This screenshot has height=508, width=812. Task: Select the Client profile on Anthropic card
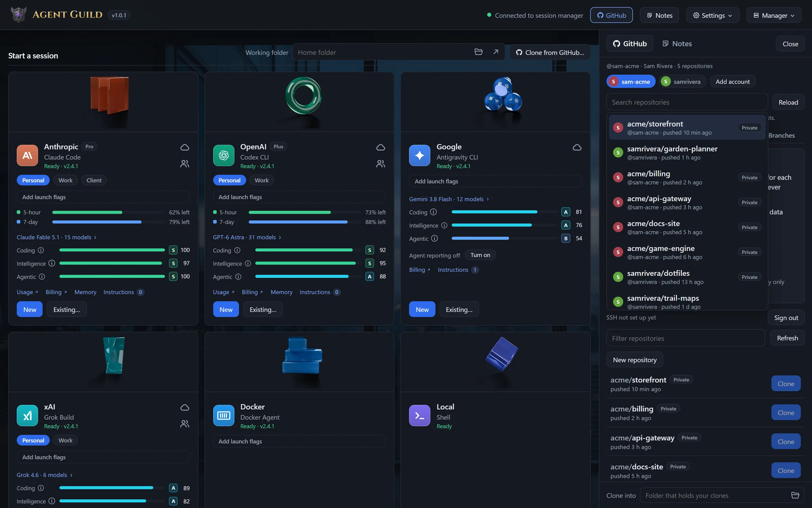point(94,180)
